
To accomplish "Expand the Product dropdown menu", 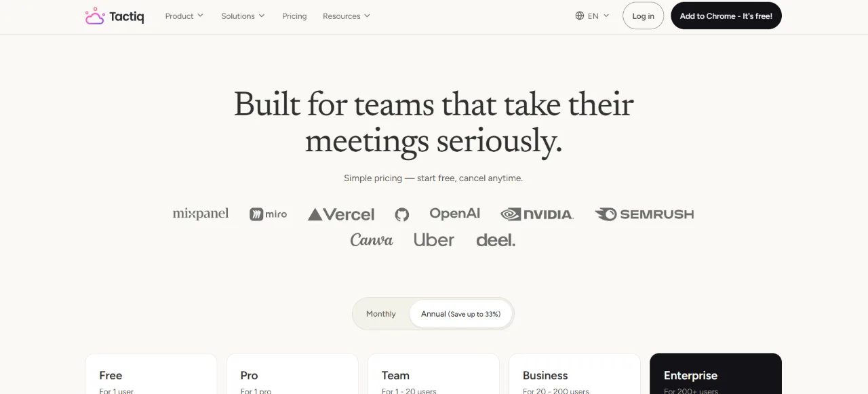I will pos(184,16).
